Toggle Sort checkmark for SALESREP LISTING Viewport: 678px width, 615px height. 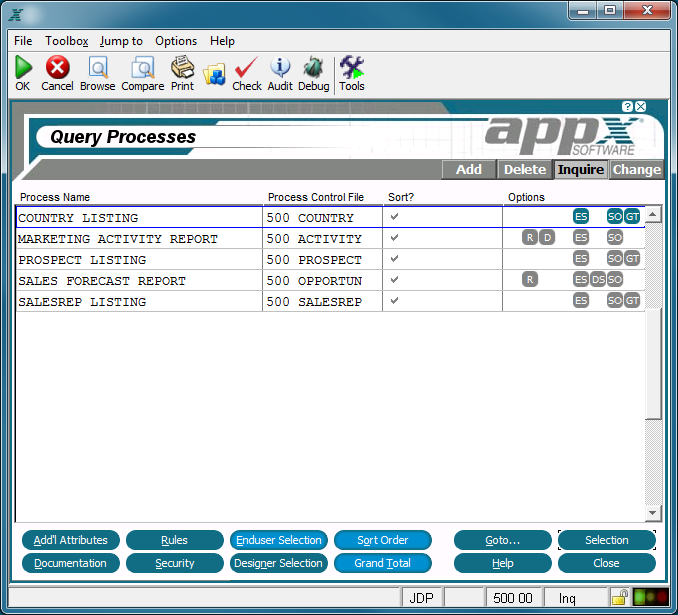tap(394, 301)
